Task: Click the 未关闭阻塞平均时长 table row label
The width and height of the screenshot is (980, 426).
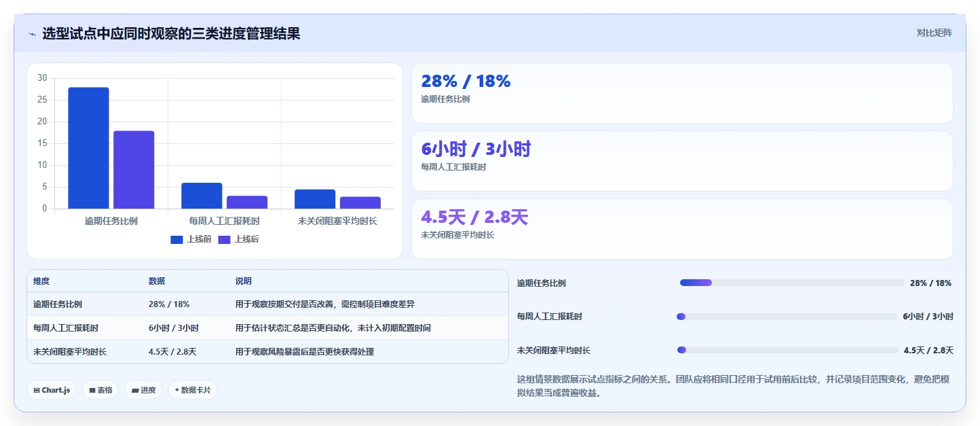Action: coord(70,352)
